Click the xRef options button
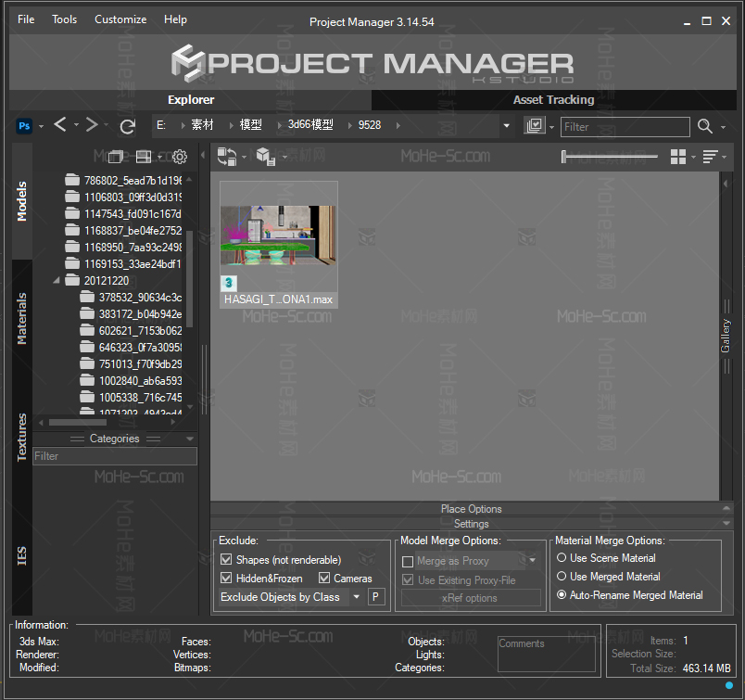Image resolution: width=745 pixels, height=700 pixels. coord(471,598)
